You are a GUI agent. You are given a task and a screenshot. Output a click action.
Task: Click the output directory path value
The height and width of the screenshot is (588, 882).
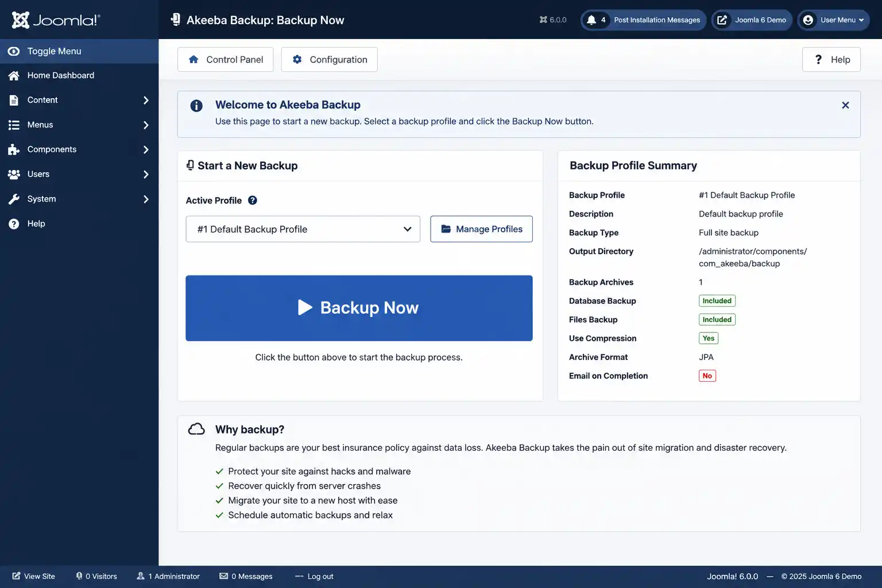(753, 258)
